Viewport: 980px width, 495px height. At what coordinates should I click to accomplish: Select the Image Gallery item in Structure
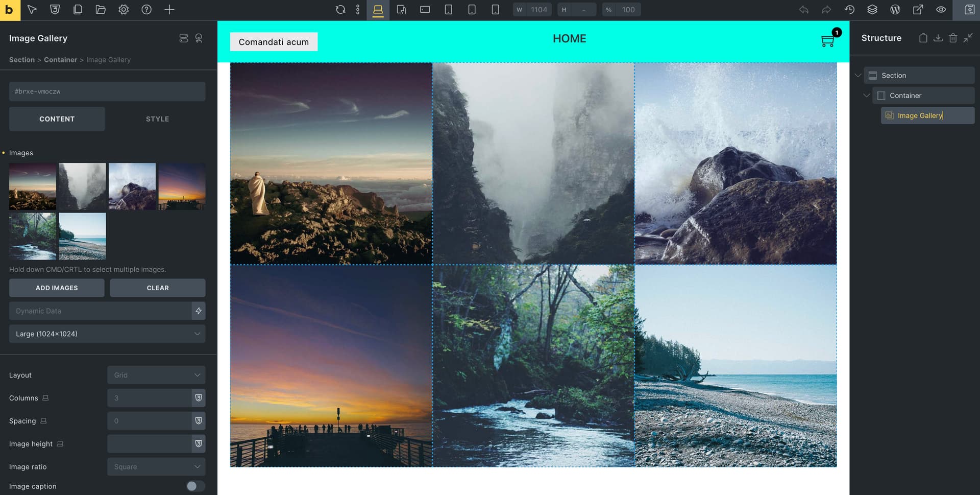click(927, 115)
